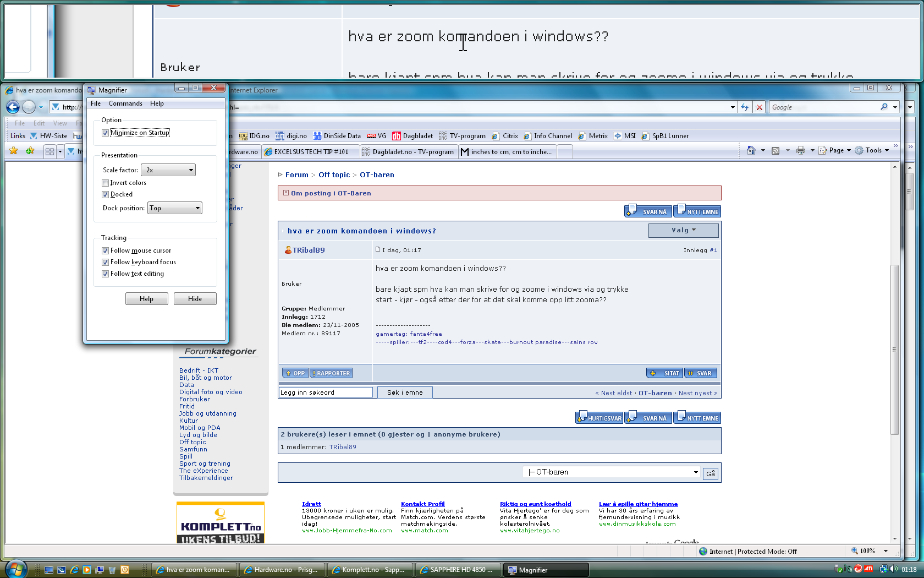
Task: Go back with Internet Explorer's Back arrow
Action: point(13,107)
